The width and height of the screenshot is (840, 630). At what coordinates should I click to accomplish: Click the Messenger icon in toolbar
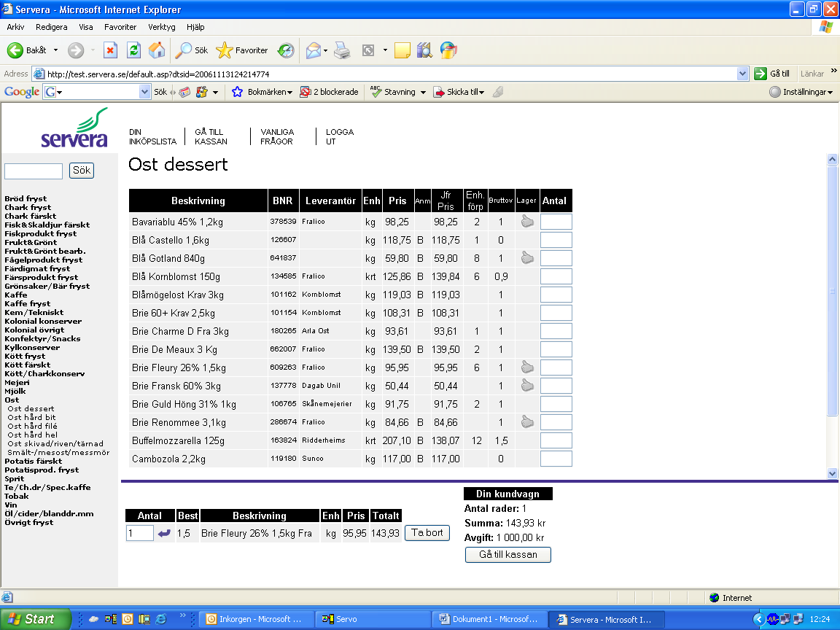click(x=448, y=50)
